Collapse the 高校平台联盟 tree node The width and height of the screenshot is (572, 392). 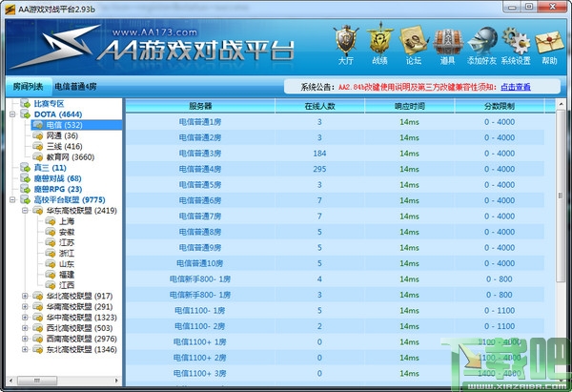(x=11, y=200)
